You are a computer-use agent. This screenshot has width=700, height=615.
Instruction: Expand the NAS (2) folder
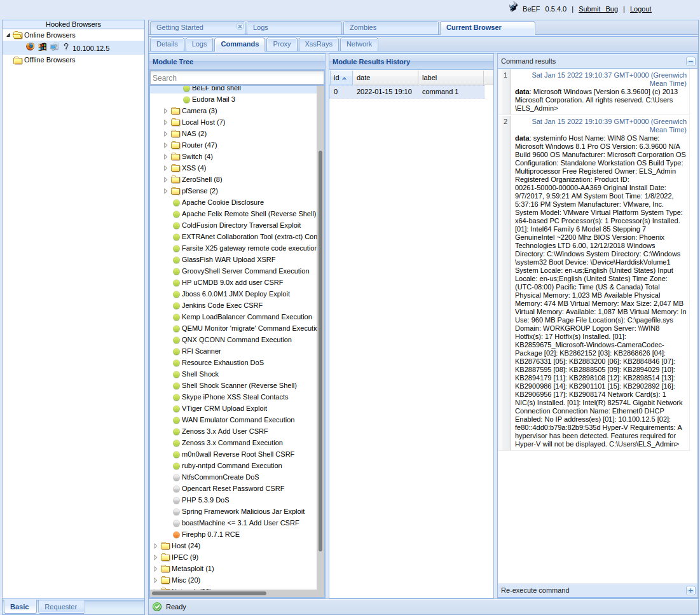(166, 134)
